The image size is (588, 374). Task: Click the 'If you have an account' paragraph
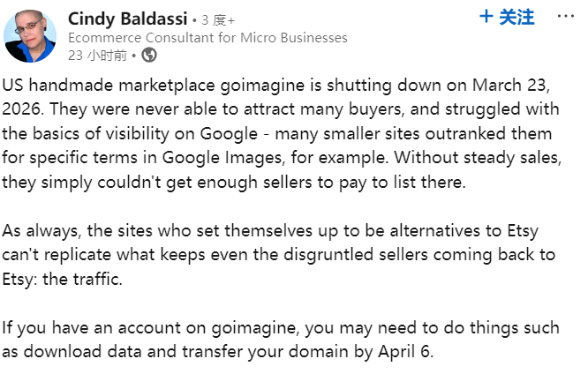283,339
